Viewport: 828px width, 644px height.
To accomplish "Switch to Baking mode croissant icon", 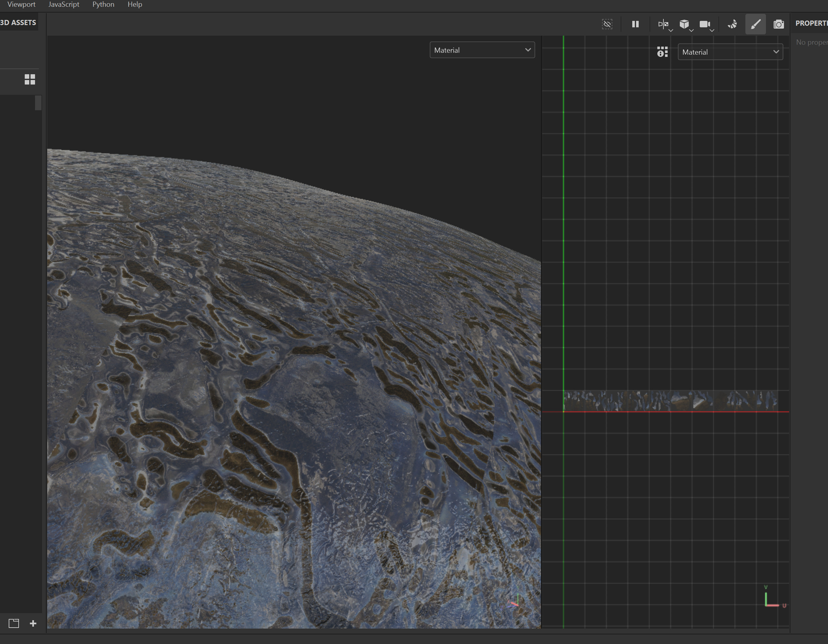I will coord(732,24).
